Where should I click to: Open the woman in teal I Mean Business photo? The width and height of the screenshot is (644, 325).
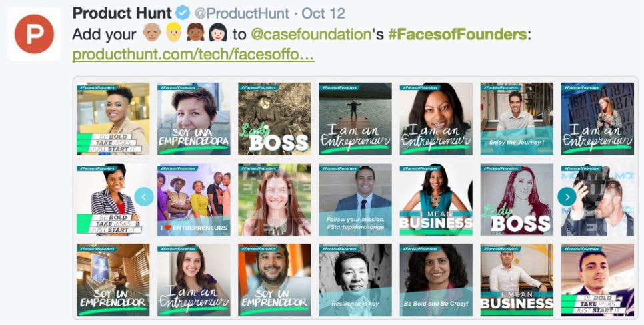(x=436, y=200)
